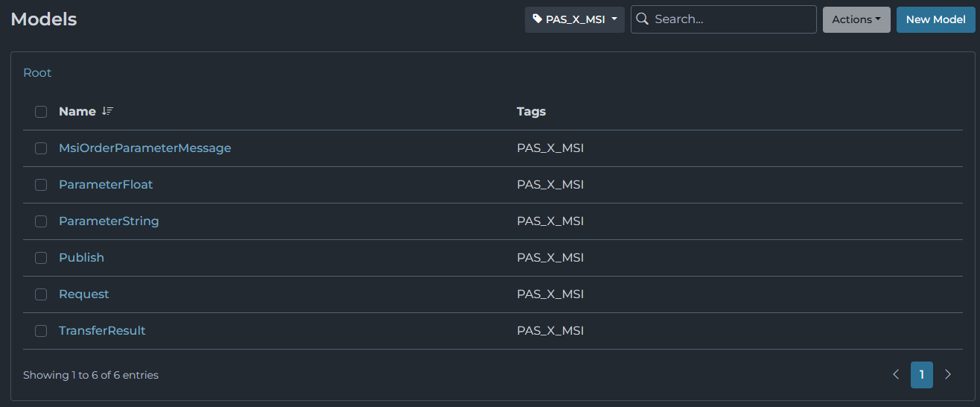
Task: Click the sort icon beside Name header
Action: pos(108,111)
